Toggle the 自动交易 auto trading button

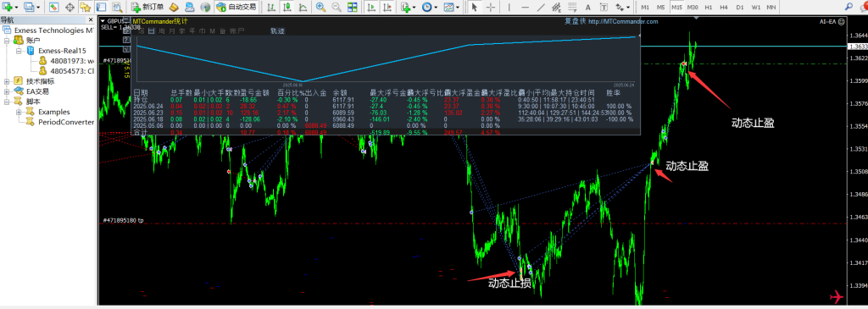tap(236, 7)
